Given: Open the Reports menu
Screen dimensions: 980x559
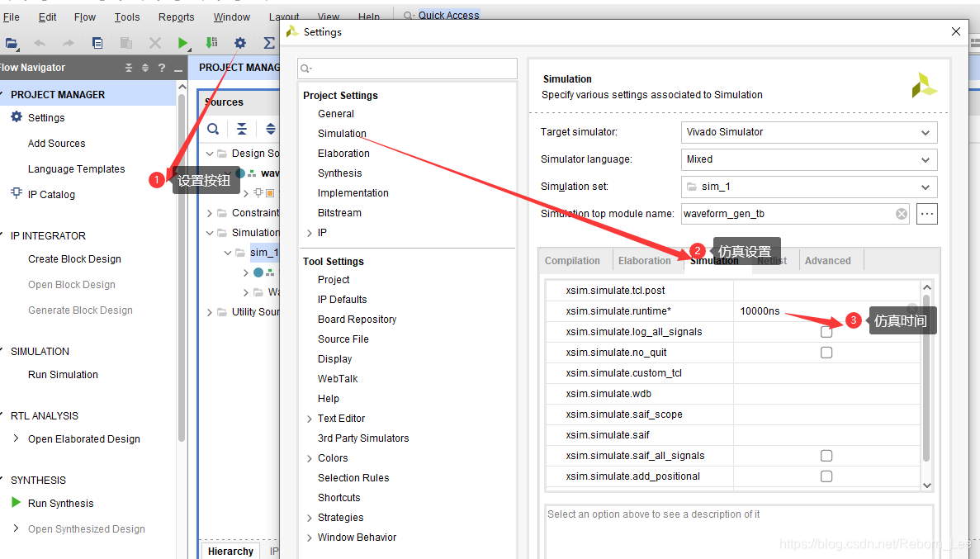Looking at the screenshot, I should click(176, 17).
